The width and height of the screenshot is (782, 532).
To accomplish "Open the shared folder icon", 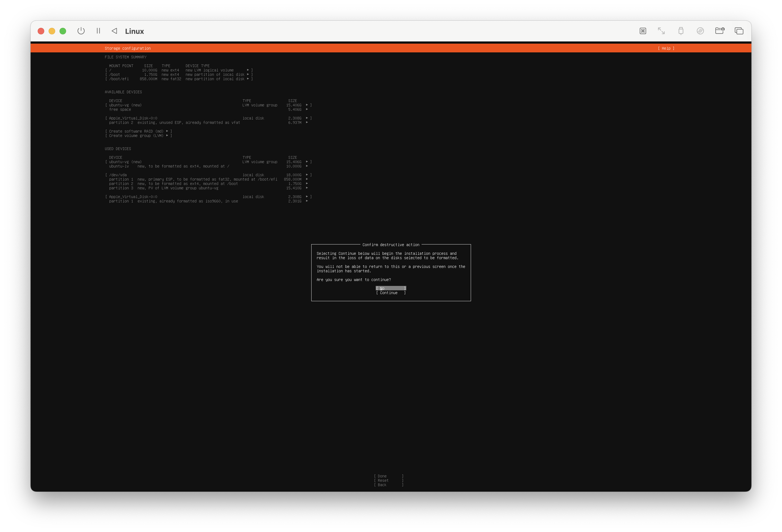I will pos(719,31).
